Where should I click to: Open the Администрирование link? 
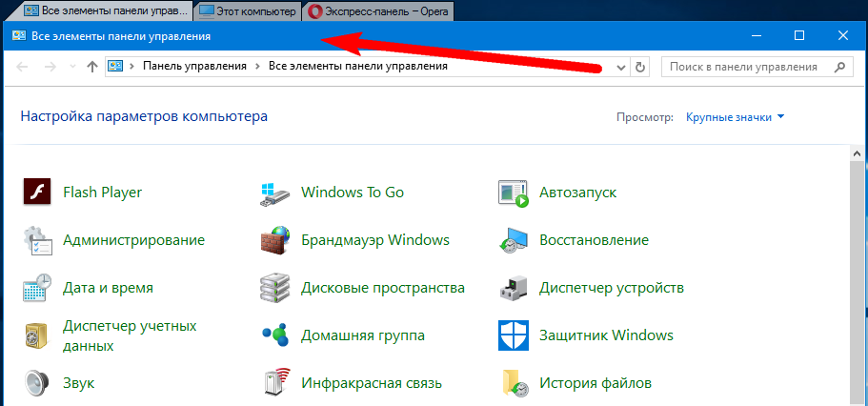[x=134, y=240]
